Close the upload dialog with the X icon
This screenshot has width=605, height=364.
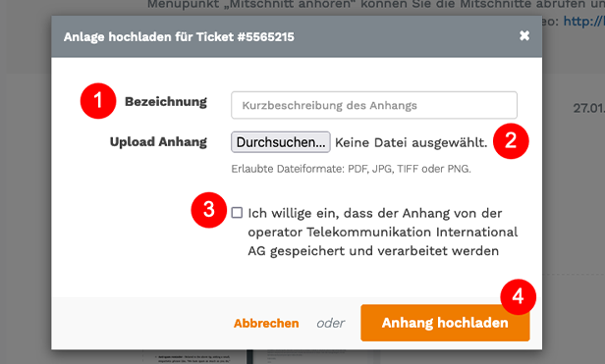(524, 36)
